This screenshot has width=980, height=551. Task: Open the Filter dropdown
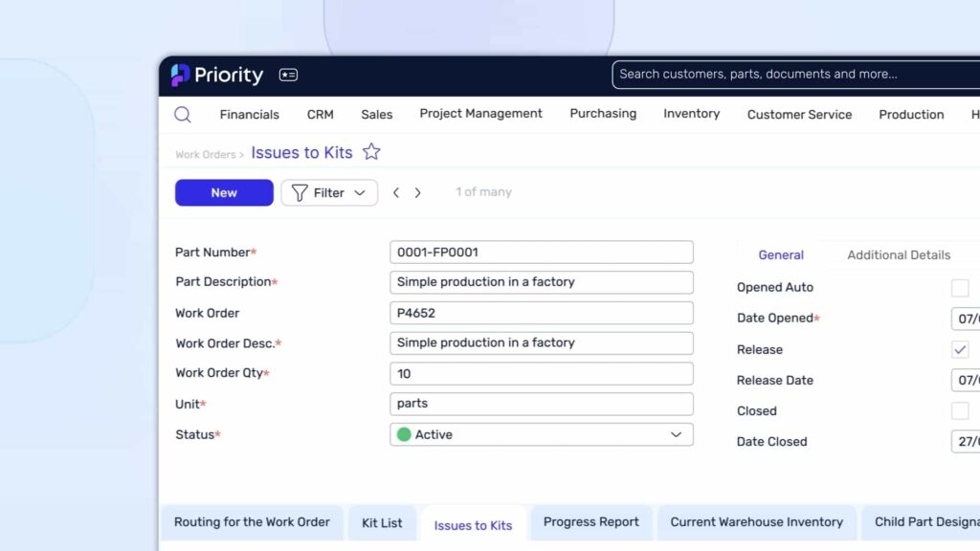click(x=329, y=192)
